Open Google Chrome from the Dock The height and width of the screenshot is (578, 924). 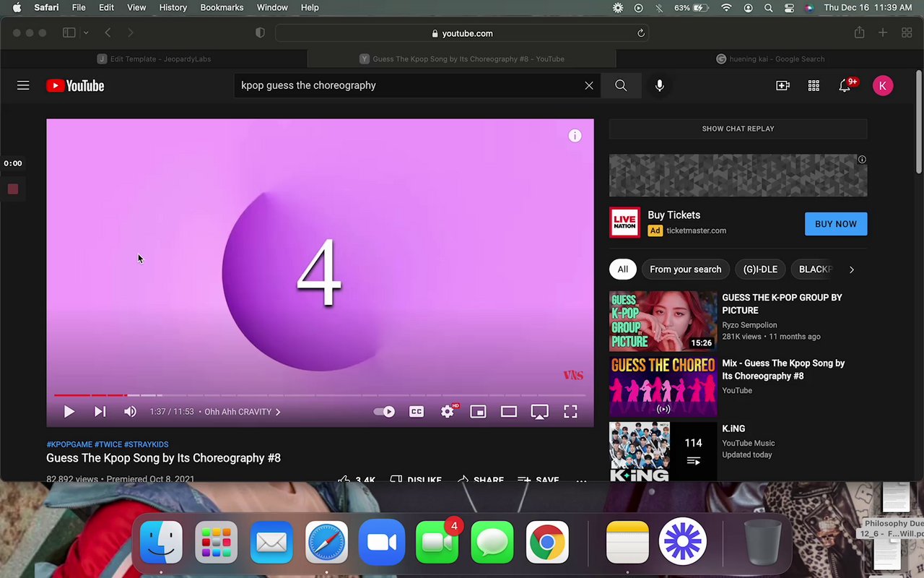(547, 541)
